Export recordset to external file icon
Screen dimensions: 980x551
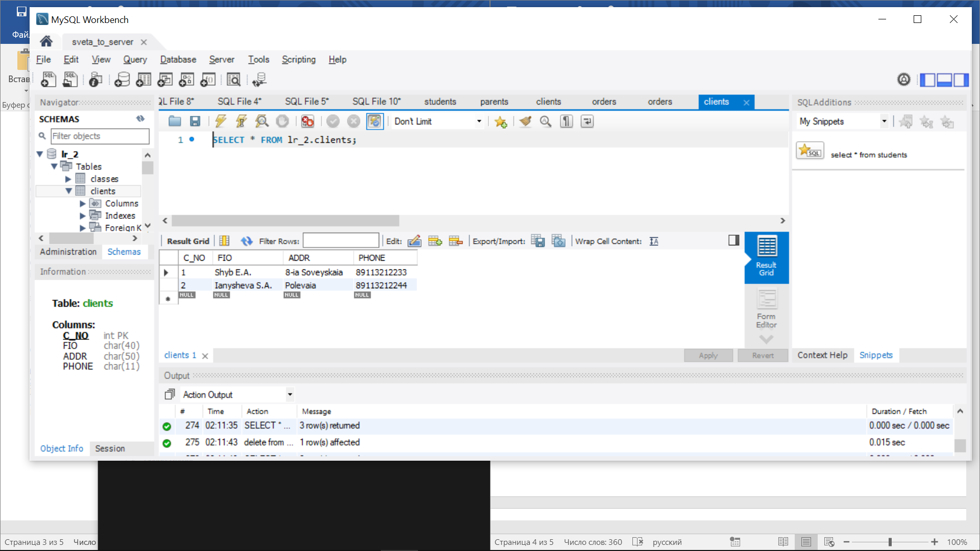pyautogui.click(x=538, y=241)
